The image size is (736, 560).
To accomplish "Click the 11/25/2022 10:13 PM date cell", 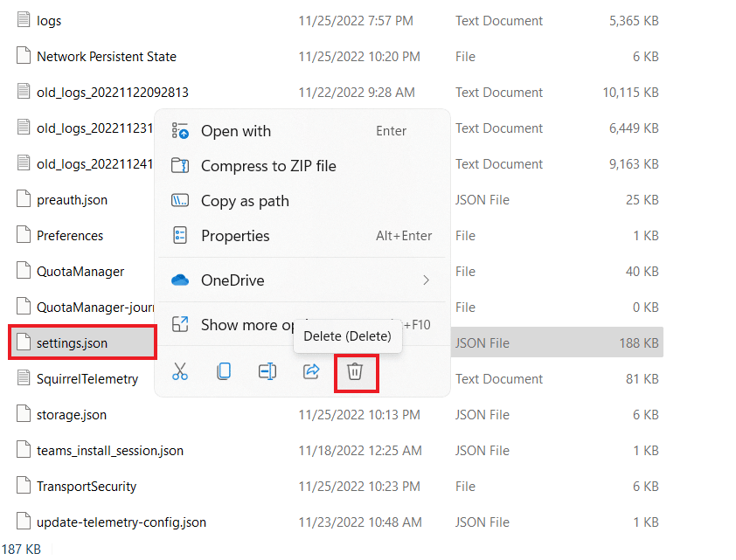I will coord(359,416).
